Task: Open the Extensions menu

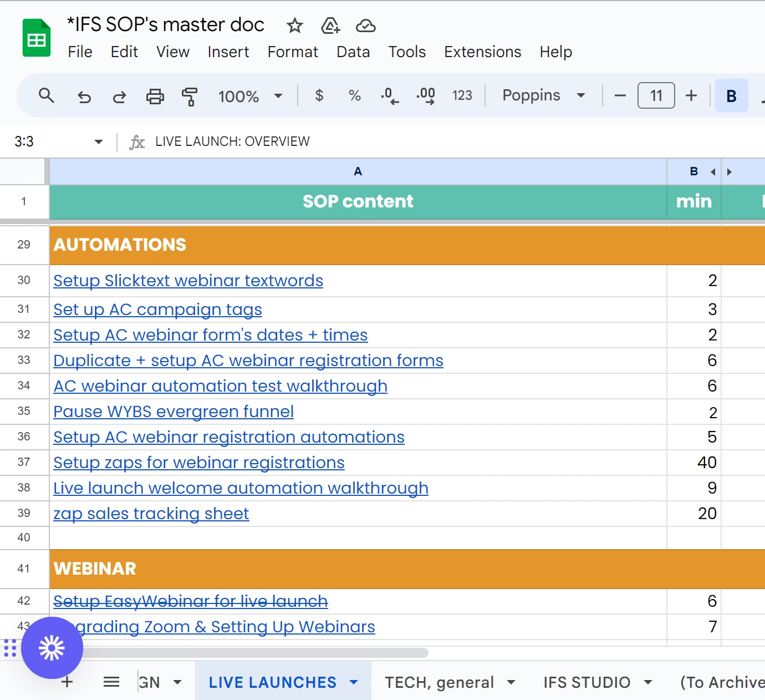Action: [482, 52]
